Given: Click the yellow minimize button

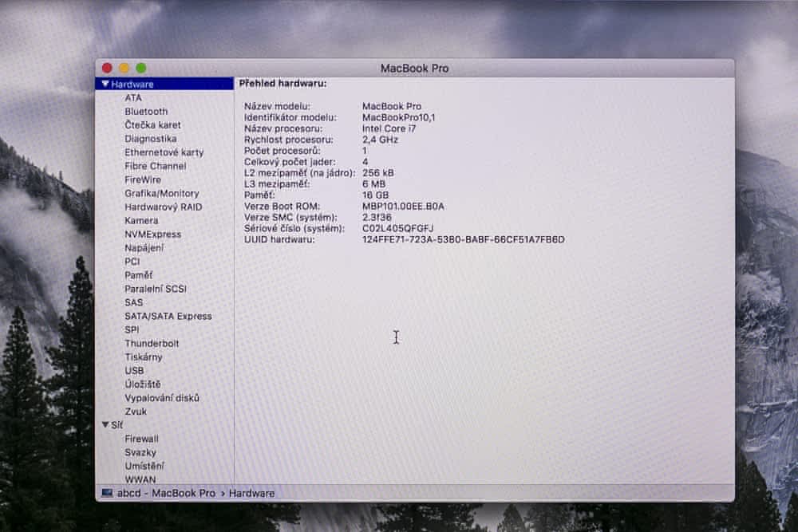Looking at the screenshot, I should pyautogui.click(x=124, y=68).
